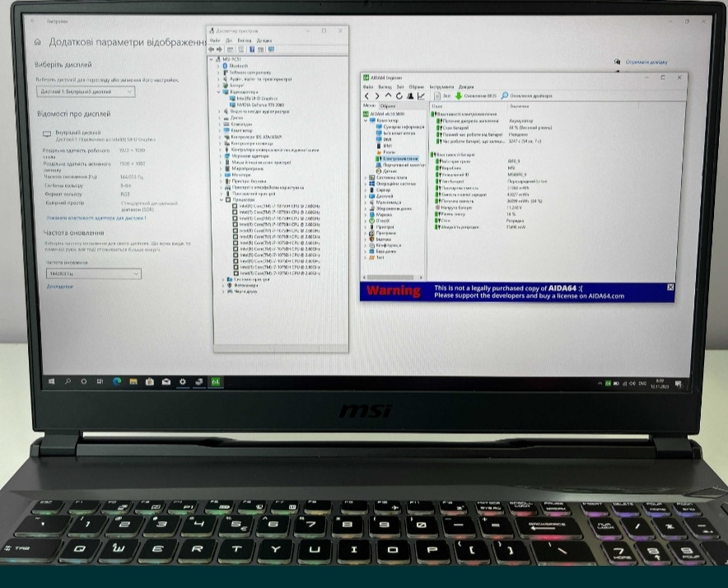
Task: Click the AIDA64 icon in the taskbar
Action: pos(215,381)
